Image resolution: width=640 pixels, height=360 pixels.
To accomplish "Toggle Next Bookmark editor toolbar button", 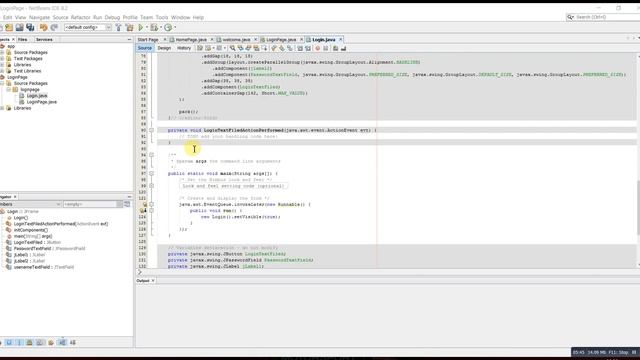I will click(x=282, y=48).
